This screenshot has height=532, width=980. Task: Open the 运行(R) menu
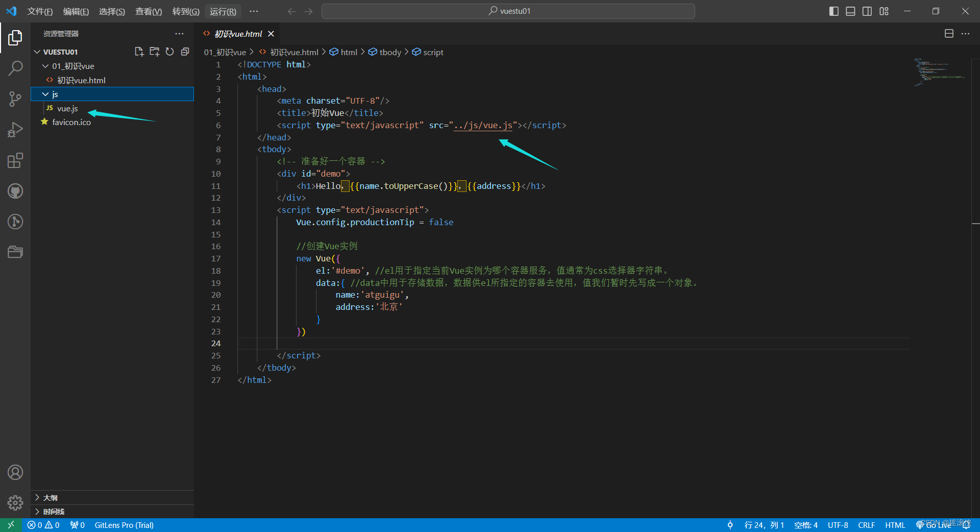click(x=223, y=11)
